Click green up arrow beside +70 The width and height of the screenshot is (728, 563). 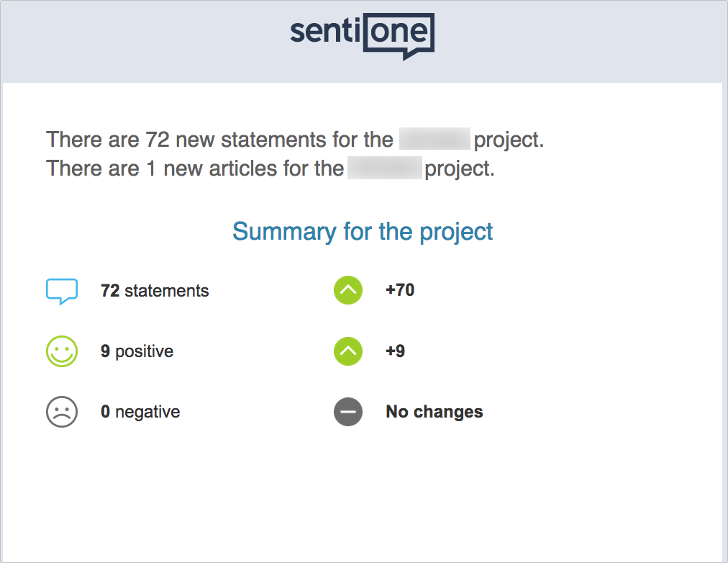[x=348, y=290]
